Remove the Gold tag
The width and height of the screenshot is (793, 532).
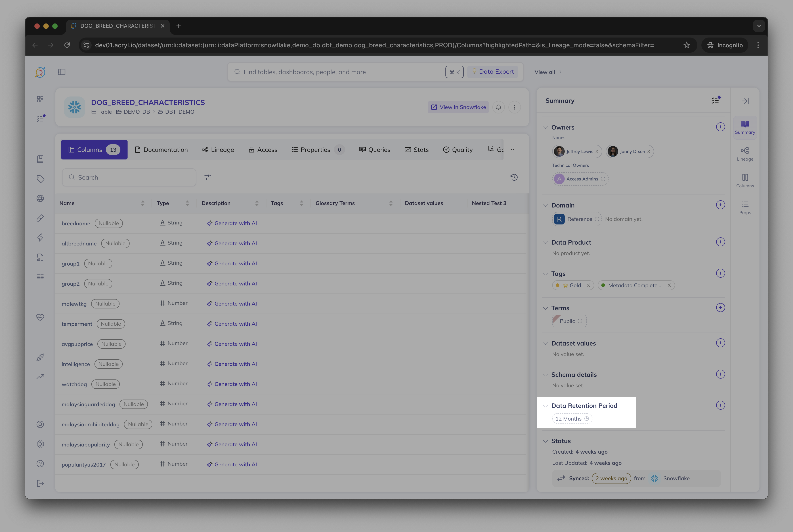tap(588, 285)
